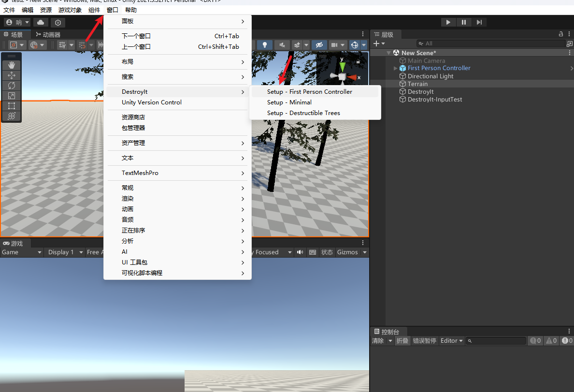This screenshot has width=574, height=392.
Task: Toggle scene visibility with the crossed-eye icon
Action: coord(320,44)
